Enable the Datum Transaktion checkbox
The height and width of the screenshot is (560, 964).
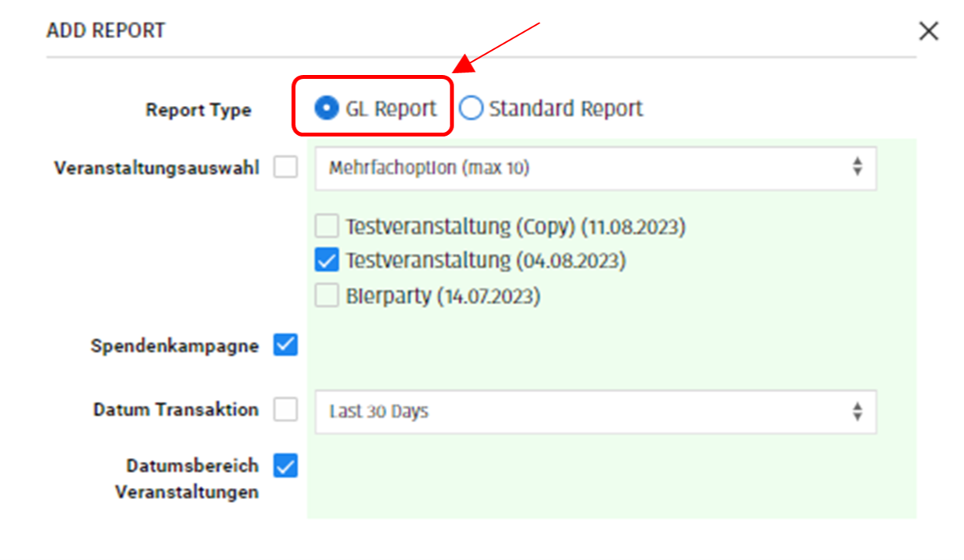[286, 410]
